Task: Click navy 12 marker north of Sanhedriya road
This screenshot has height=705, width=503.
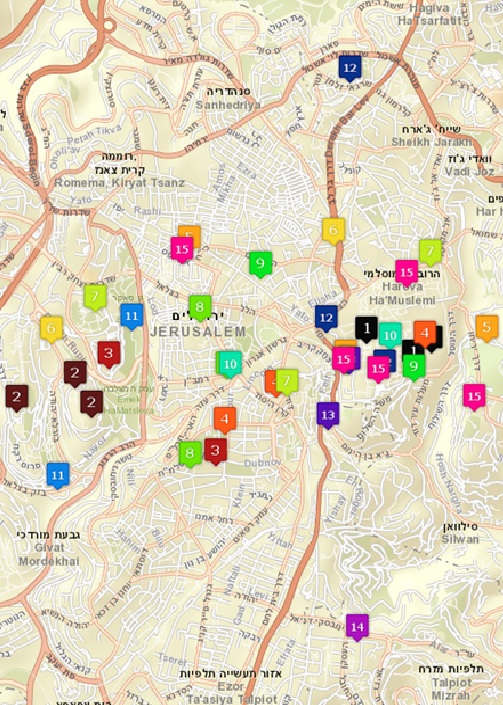Action: point(350,68)
